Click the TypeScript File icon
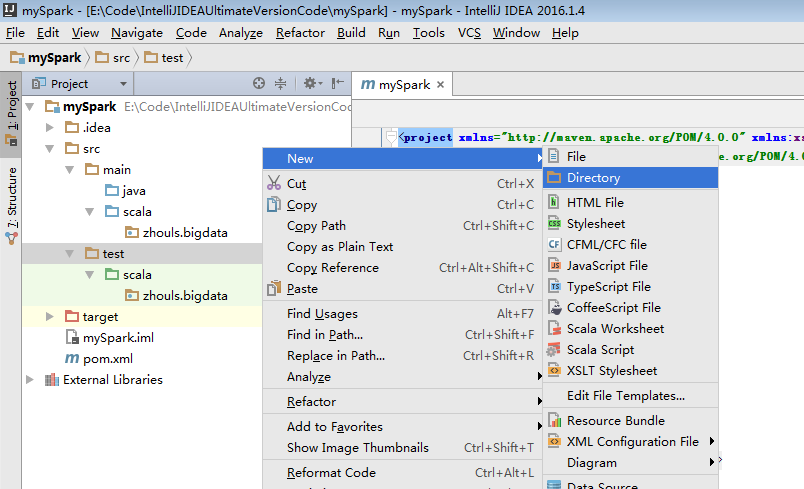 point(554,286)
